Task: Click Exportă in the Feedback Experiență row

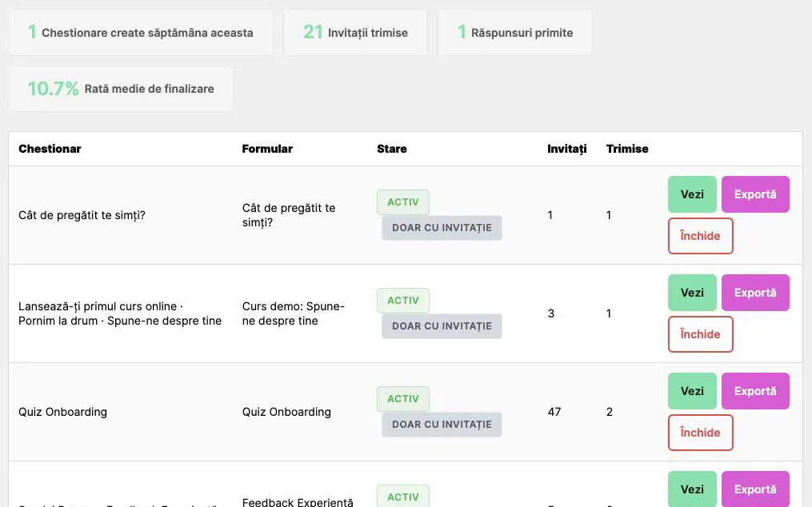Action: (x=755, y=489)
